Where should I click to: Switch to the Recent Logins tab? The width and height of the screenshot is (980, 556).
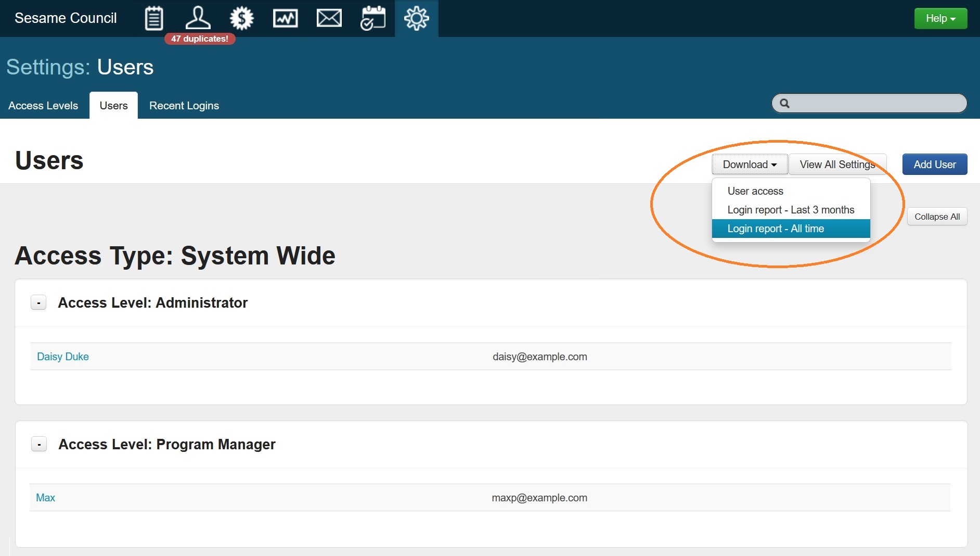point(184,106)
